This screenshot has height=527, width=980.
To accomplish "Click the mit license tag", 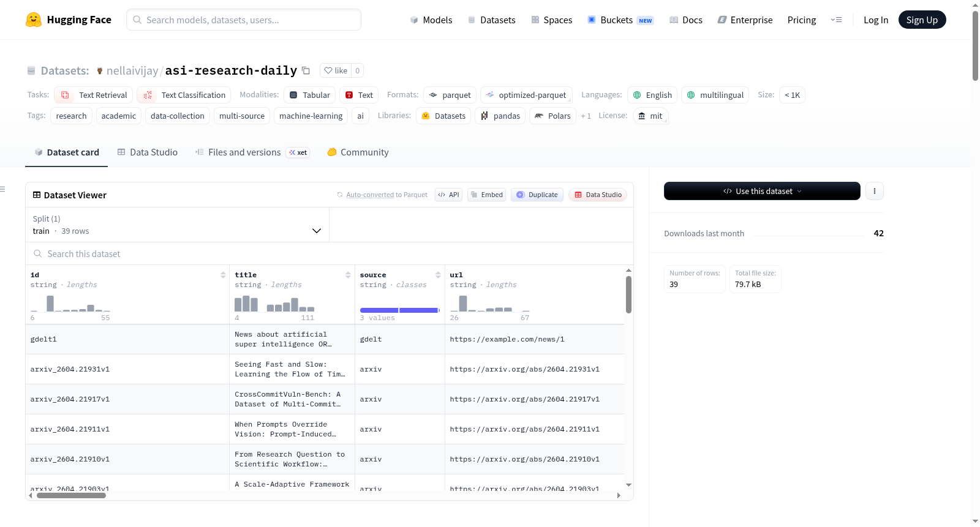I will [x=650, y=116].
